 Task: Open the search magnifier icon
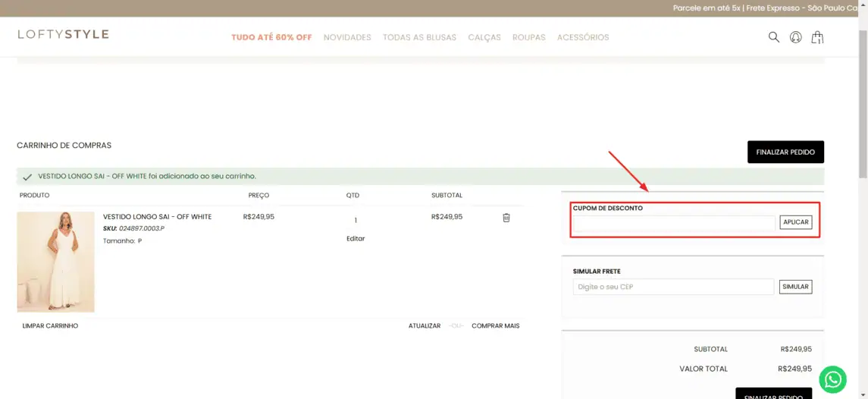click(x=773, y=36)
